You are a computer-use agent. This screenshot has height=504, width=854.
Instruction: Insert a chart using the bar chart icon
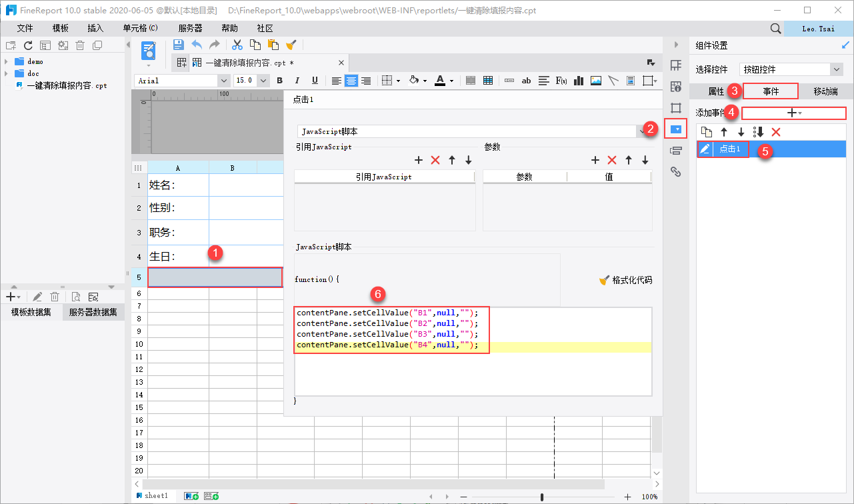(x=578, y=81)
